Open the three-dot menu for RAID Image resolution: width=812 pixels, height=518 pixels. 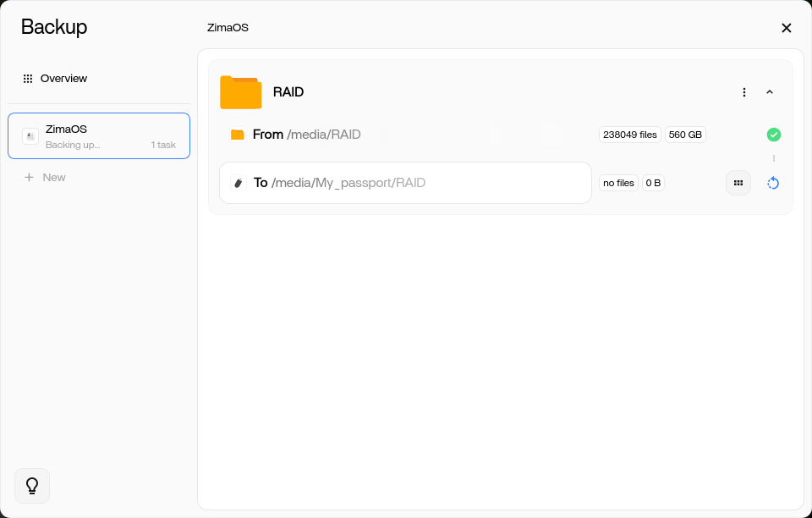744,92
